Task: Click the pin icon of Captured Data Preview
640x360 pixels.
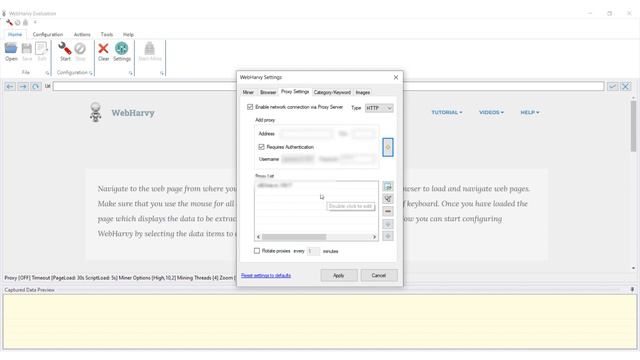Action: tap(632, 289)
